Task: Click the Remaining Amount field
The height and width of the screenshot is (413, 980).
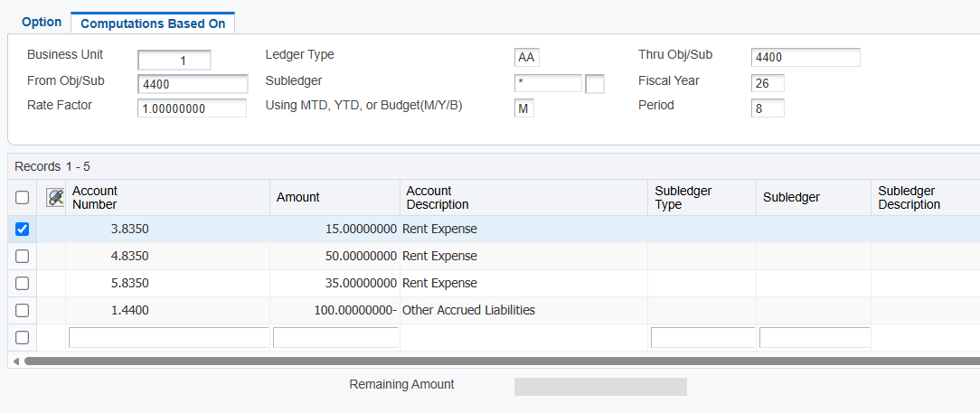Action: pyautogui.click(x=600, y=387)
